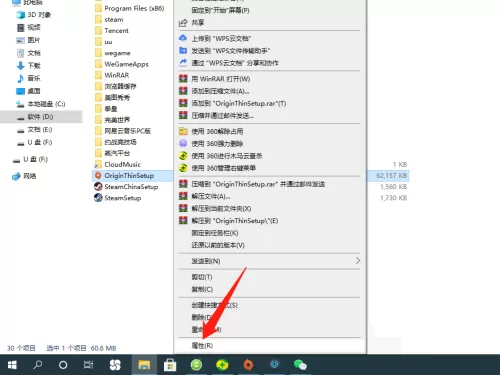This screenshot has height=375, width=500.
Task: Open File Explorer from taskbar
Action: click(x=144, y=365)
